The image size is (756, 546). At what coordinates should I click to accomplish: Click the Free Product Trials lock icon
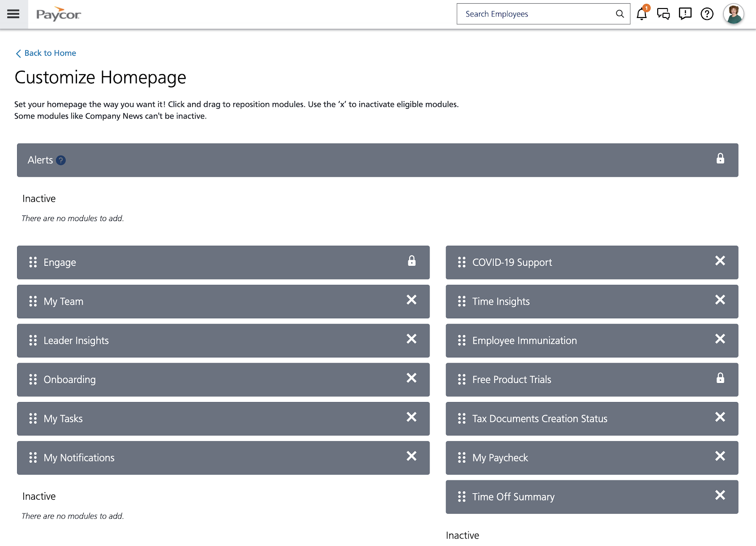click(720, 378)
